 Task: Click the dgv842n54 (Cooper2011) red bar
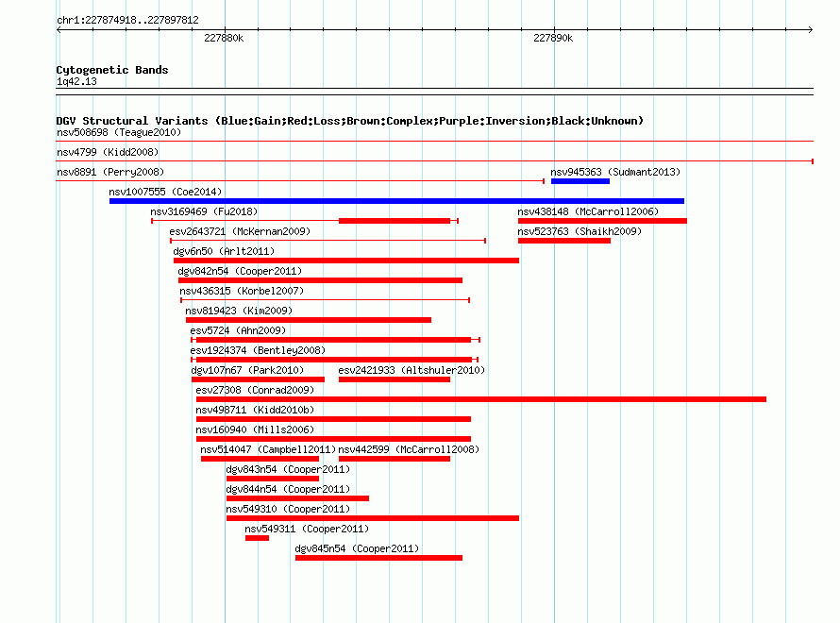pos(320,280)
